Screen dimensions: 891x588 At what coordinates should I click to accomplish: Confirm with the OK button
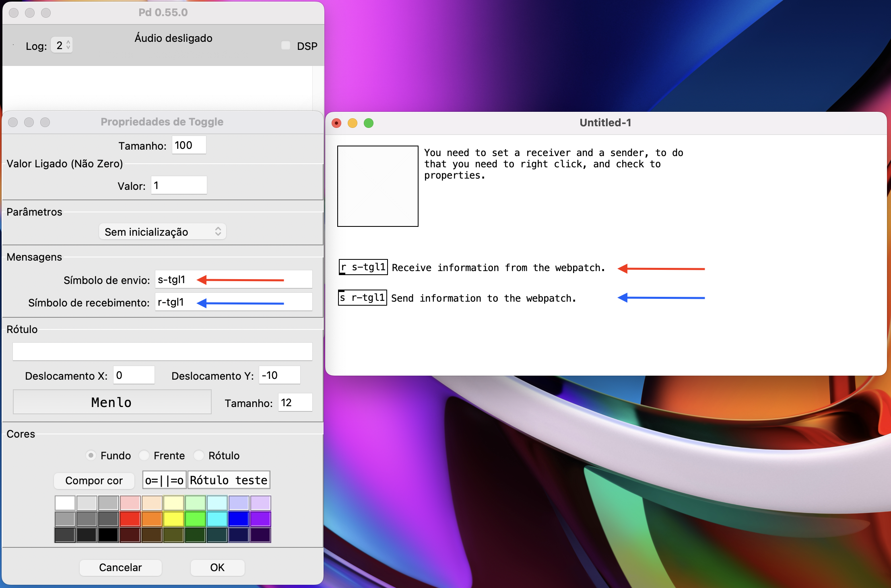217,567
